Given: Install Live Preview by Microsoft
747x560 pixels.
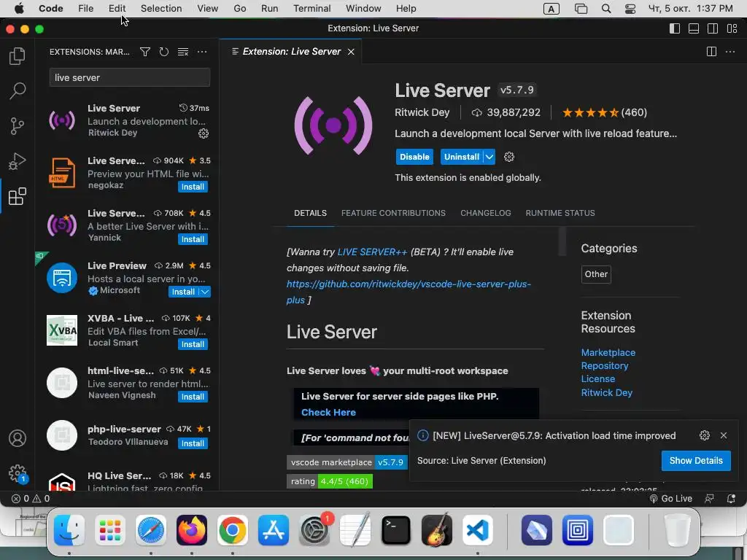Looking at the screenshot, I should 183,292.
